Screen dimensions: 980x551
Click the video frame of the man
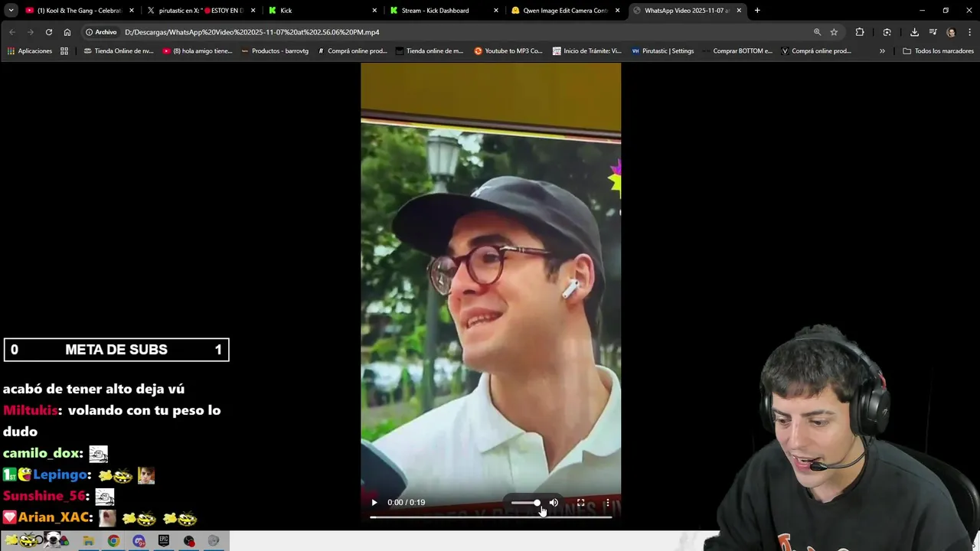491,291
